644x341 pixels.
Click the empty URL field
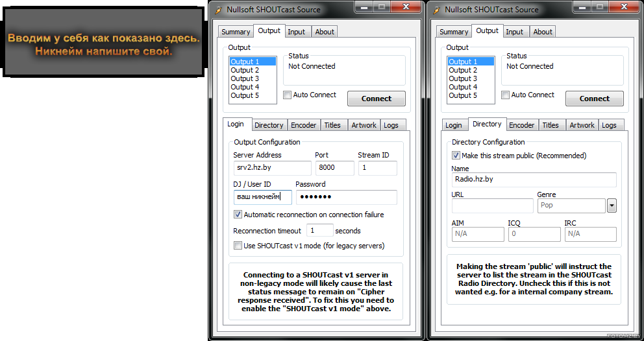(493, 206)
